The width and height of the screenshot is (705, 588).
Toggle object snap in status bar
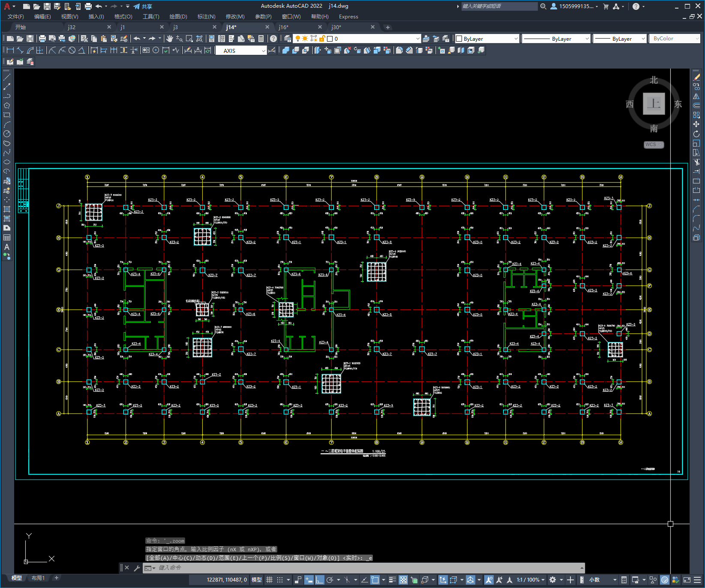[x=375, y=580]
